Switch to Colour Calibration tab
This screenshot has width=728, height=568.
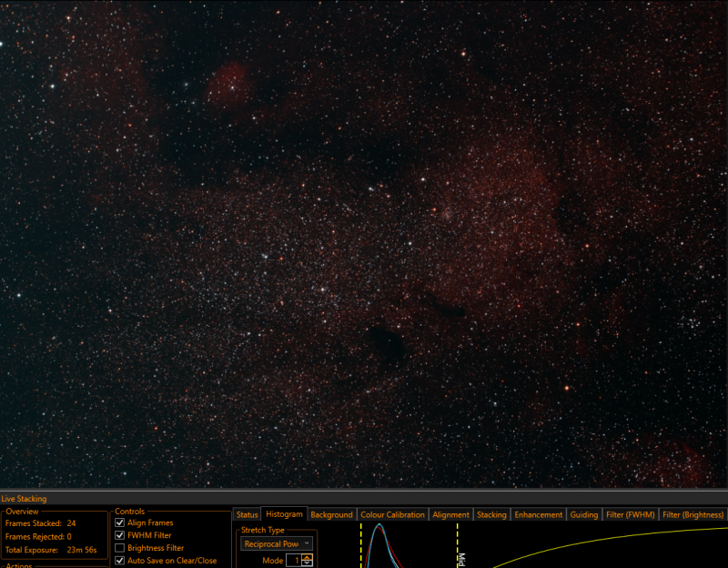tap(393, 514)
